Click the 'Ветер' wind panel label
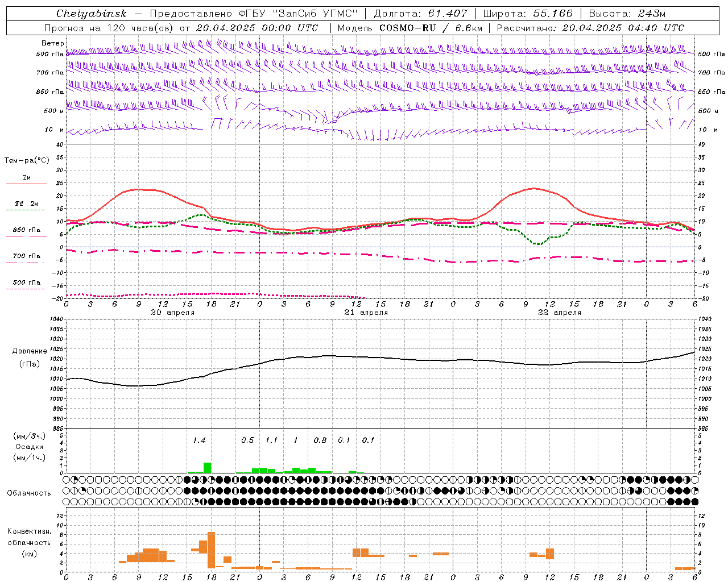 pyautogui.click(x=52, y=43)
